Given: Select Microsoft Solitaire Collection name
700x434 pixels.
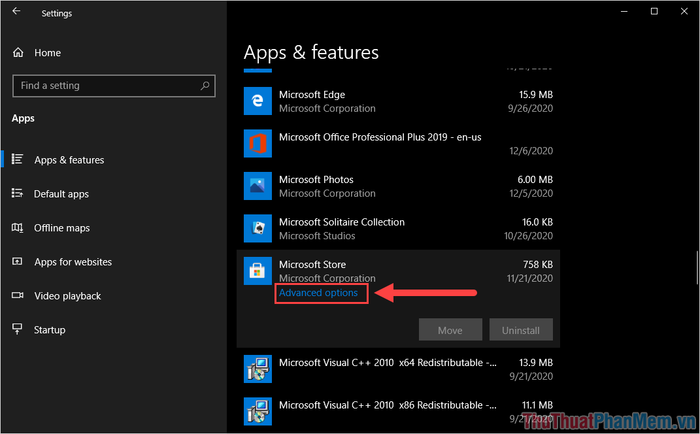Looking at the screenshot, I should (342, 222).
